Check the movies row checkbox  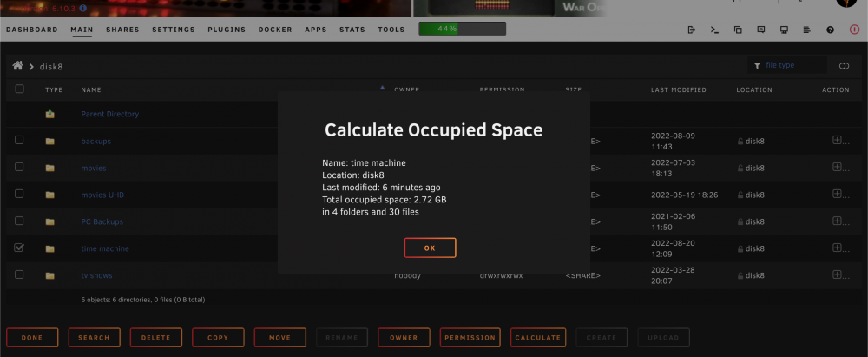19,167
